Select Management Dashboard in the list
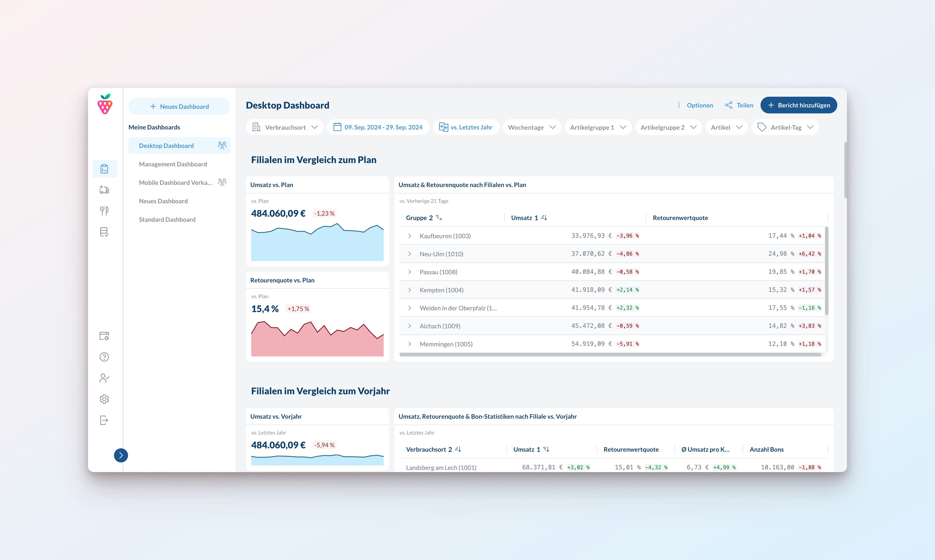This screenshot has height=560, width=935. tap(173, 164)
